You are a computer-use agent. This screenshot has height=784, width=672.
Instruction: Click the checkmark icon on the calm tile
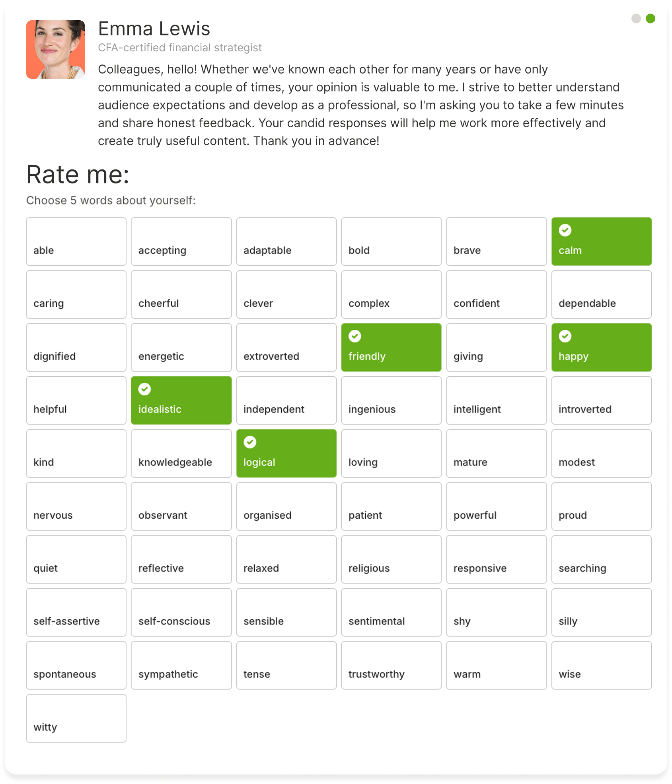(565, 230)
